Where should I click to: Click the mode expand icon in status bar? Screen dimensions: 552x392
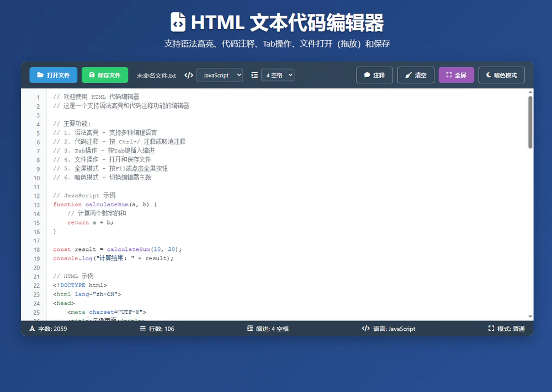491,329
